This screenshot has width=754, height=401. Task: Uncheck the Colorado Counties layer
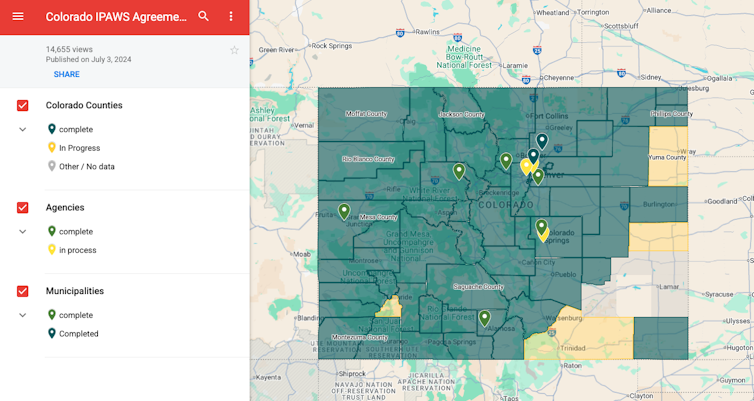(23, 105)
